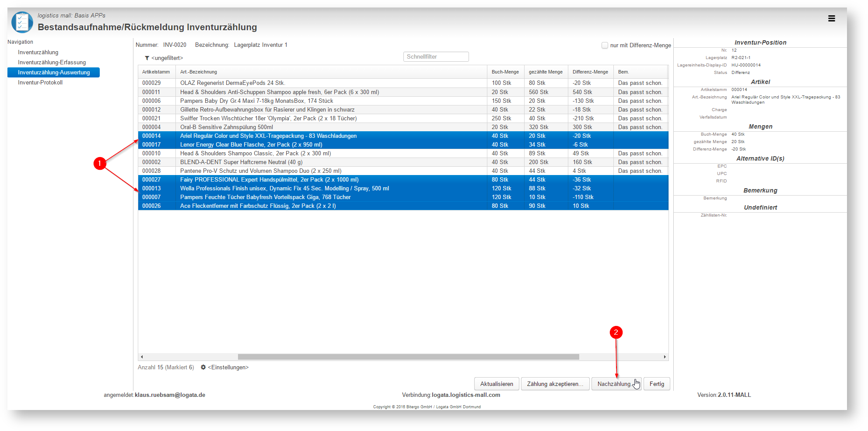The height and width of the screenshot is (431, 868).
Task: Click connection logata.logistics-mall.com text
Action: tap(466, 395)
